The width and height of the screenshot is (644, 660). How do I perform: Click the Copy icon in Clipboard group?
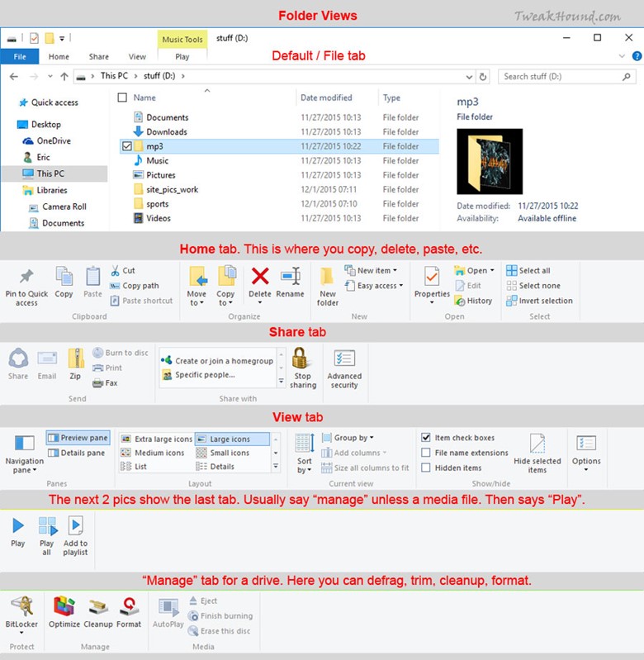point(64,277)
